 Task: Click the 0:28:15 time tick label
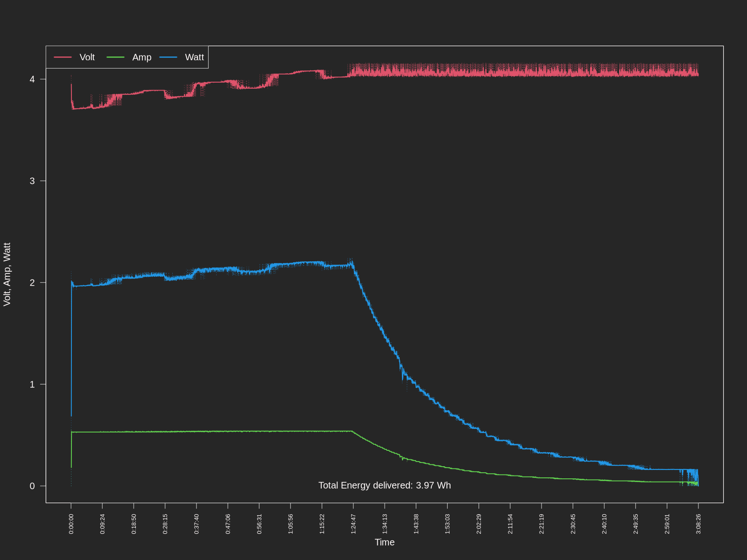[165, 524]
